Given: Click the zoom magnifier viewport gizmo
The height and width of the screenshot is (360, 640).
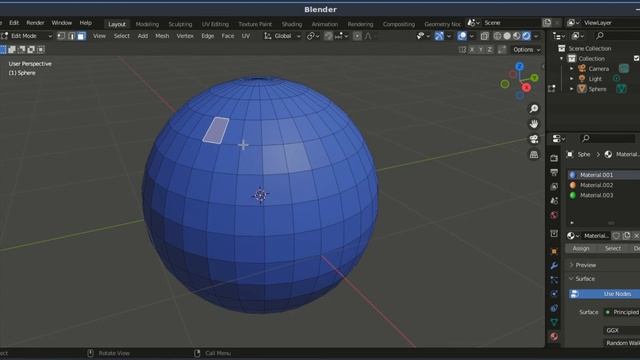Looking at the screenshot, I should [x=533, y=109].
